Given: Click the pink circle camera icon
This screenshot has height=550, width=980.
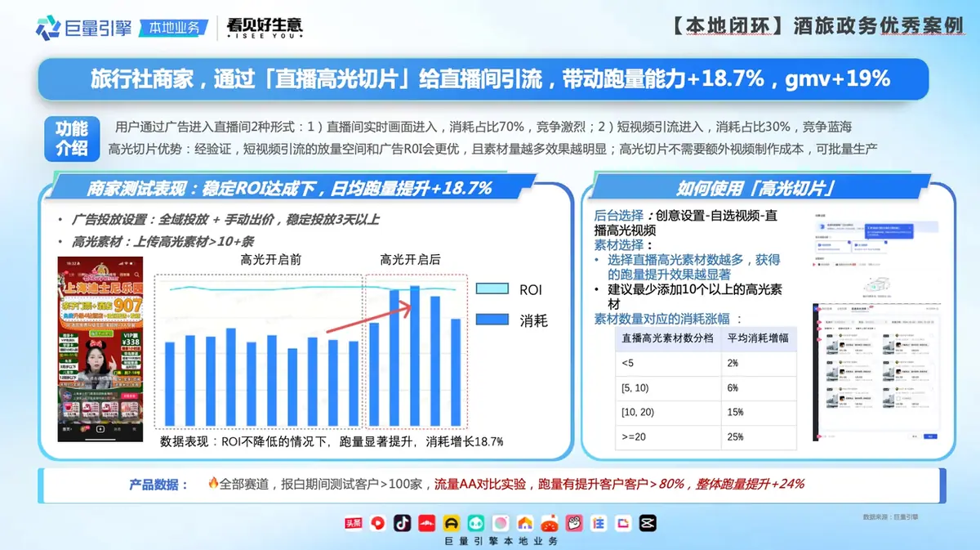Looking at the screenshot, I should [x=501, y=522].
